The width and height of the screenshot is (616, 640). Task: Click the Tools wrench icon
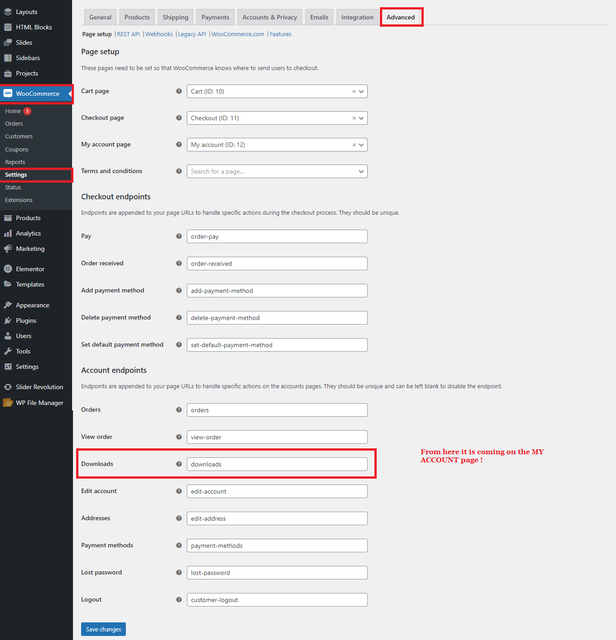coord(8,351)
